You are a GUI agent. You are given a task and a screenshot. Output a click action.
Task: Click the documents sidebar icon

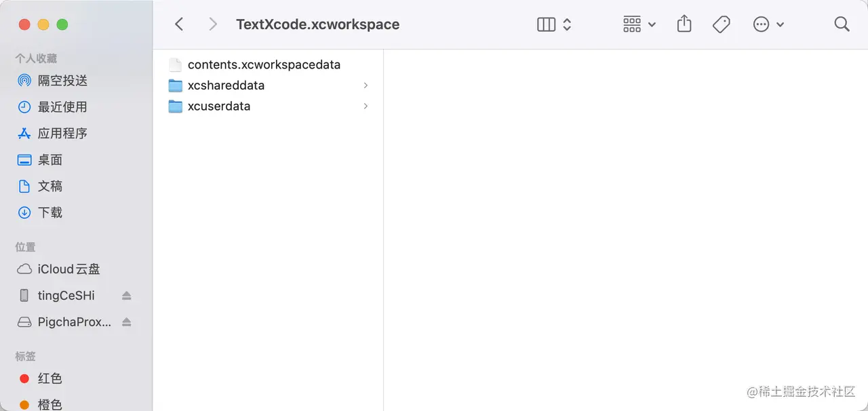[24, 187]
